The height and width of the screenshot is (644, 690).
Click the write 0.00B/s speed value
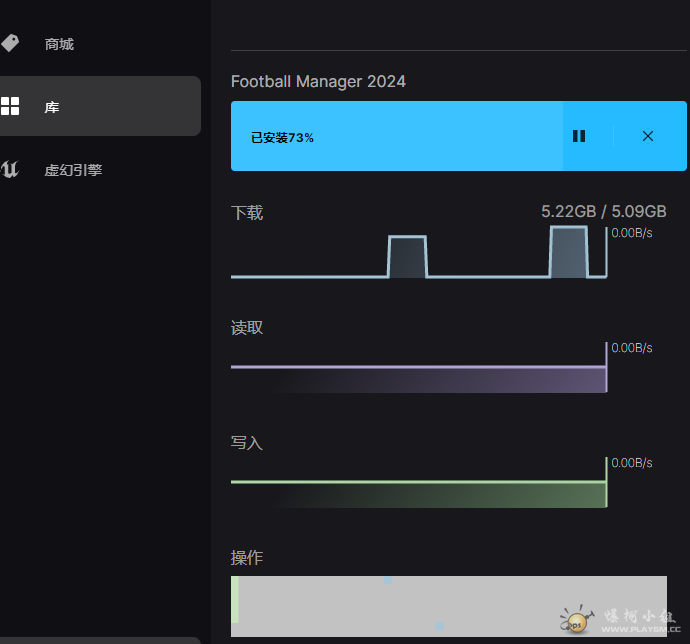point(632,463)
